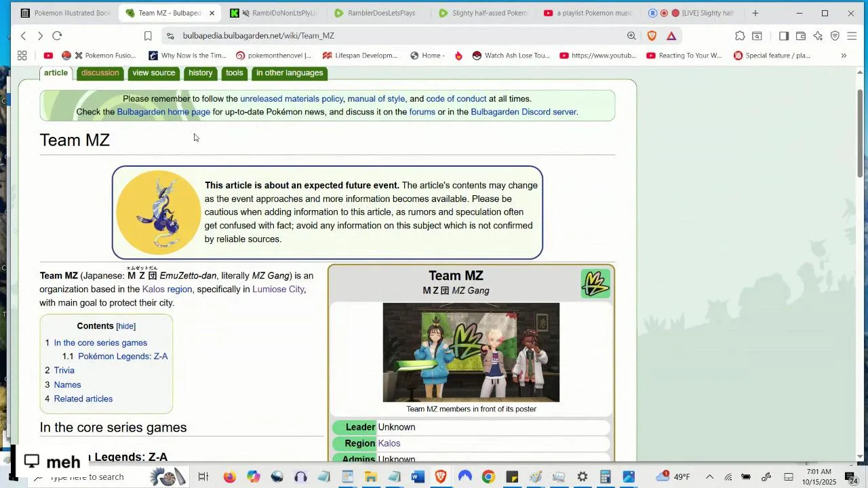Viewport: 868px width, 488px height.
Task: Open site settings icon beside the URL
Action: tap(170, 36)
